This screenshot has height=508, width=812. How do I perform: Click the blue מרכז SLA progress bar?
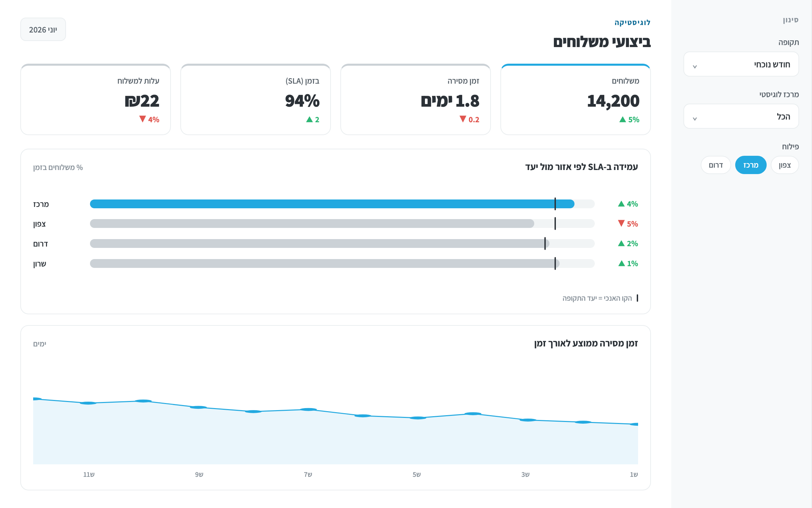tap(332, 204)
